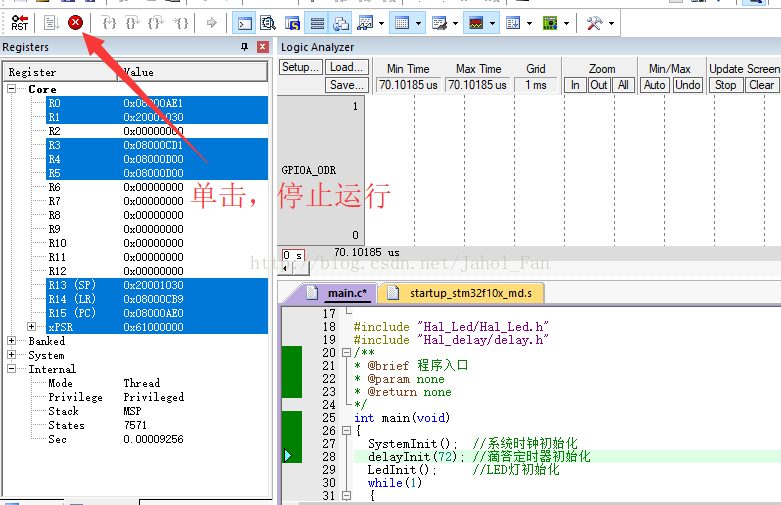
Task: Open the Toolbox hammer icon
Action: point(594,23)
